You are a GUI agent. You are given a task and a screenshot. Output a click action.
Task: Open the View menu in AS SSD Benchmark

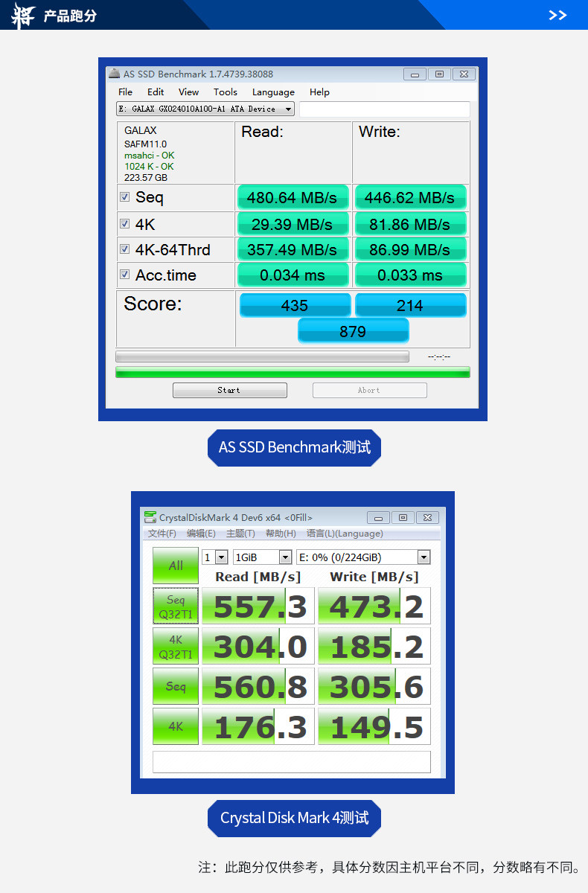click(x=188, y=92)
